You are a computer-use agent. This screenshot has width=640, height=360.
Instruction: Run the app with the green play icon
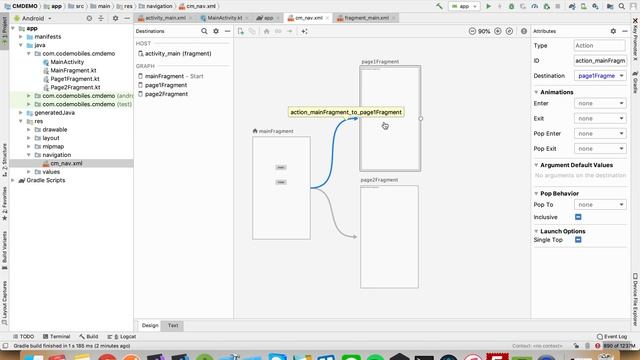[488, 6]
